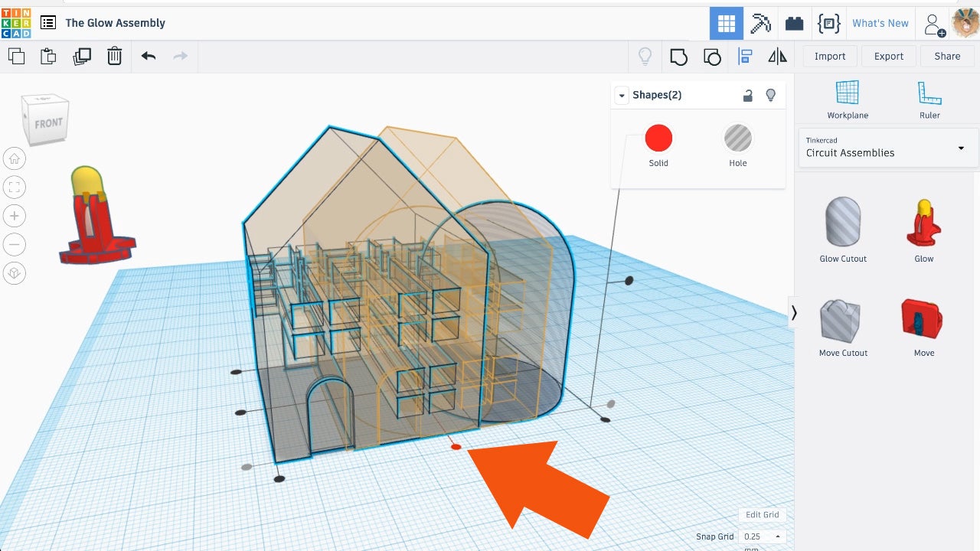The image size is (980, 551).
Task: Click the Paste icon
Action: click(x=48, y=56)
